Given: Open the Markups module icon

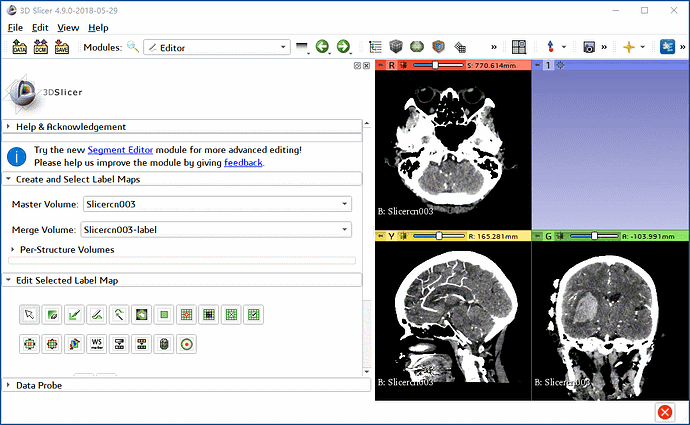Looking at the screenshot, I should [x=460, y=47].
